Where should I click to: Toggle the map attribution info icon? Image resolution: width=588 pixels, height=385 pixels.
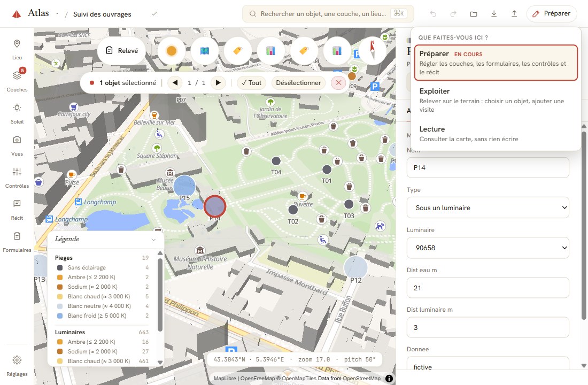tap(389, 379)
